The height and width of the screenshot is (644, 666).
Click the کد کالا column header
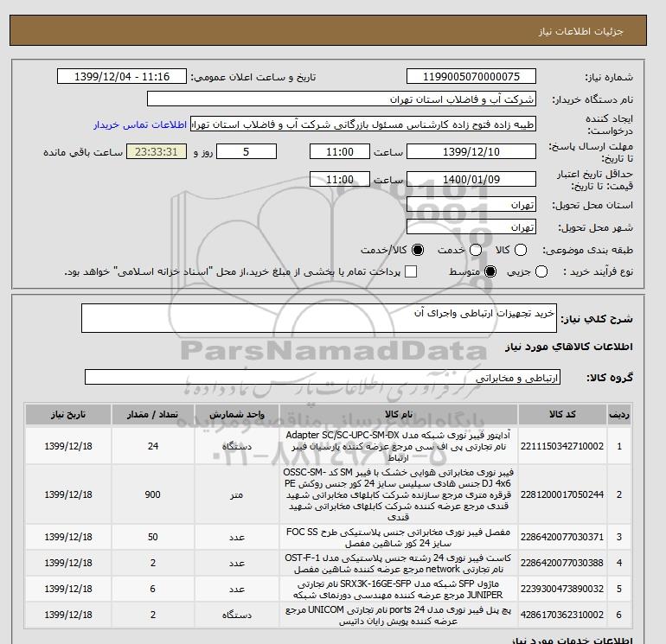562,414
